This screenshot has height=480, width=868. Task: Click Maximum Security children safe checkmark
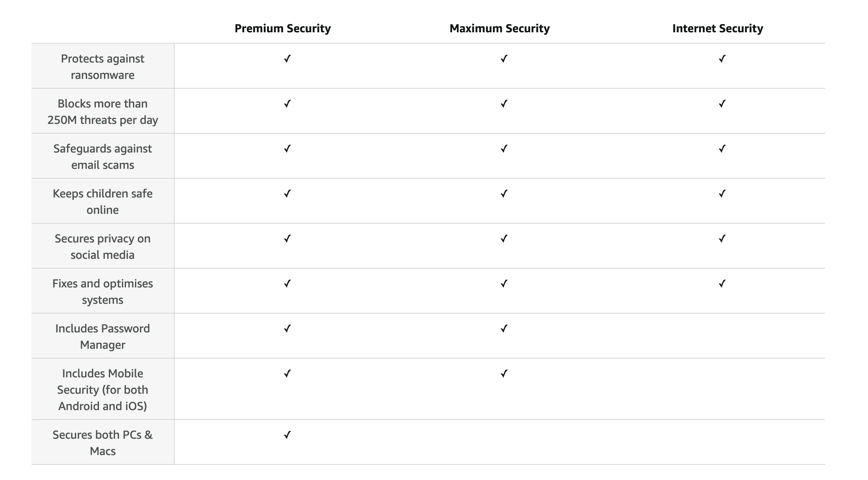(504, 194)
